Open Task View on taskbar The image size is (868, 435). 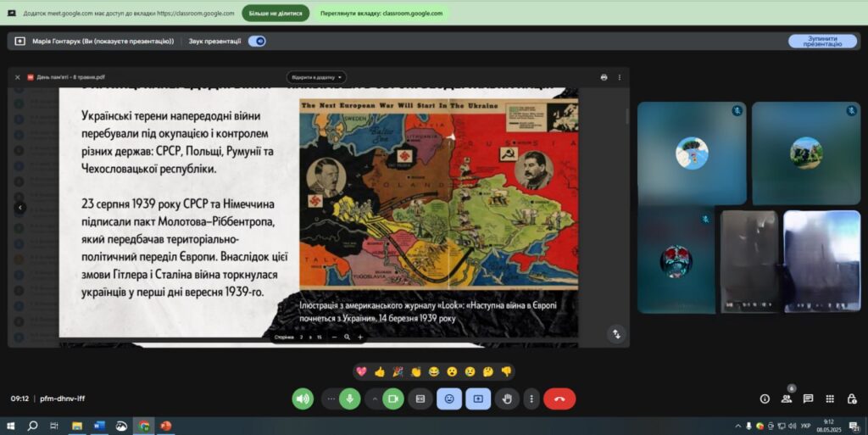click(54, 426)
